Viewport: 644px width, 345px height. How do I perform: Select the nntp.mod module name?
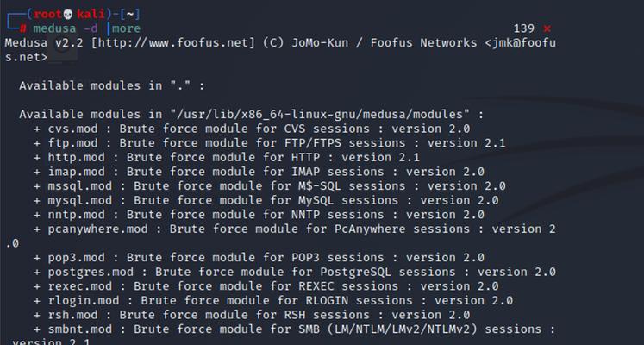pos(77,215)
